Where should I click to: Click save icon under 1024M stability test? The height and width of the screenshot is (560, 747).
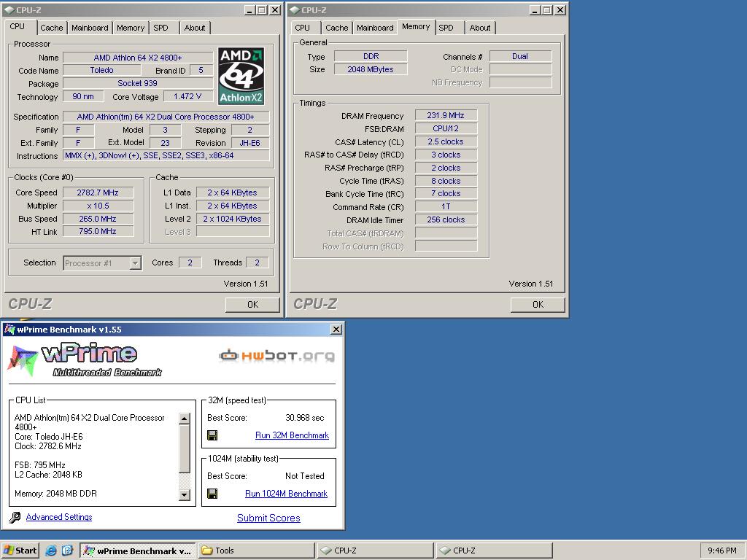pyautogui.click(x=212, y=494)
